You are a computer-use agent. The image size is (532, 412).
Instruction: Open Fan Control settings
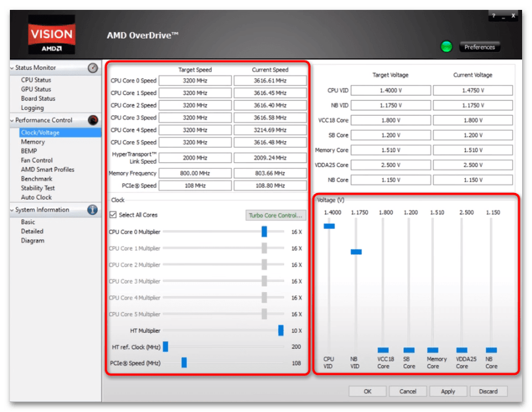tap(37, 160)
